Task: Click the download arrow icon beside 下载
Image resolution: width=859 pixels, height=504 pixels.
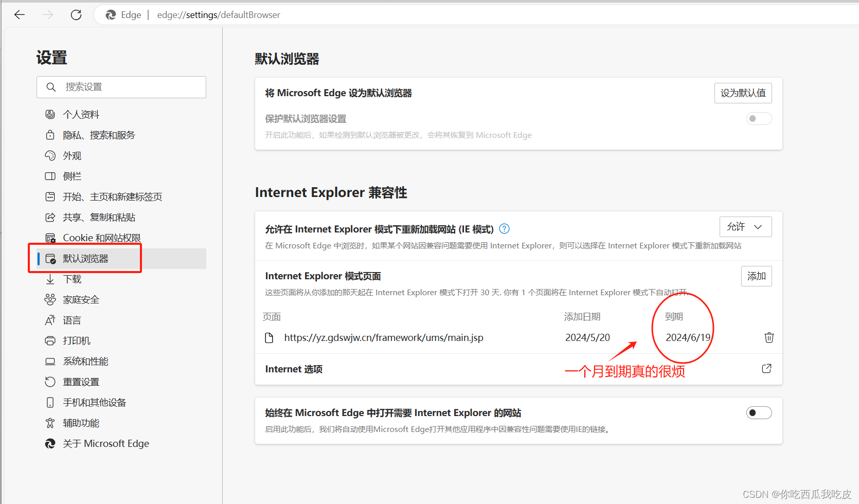Action: 50,279
